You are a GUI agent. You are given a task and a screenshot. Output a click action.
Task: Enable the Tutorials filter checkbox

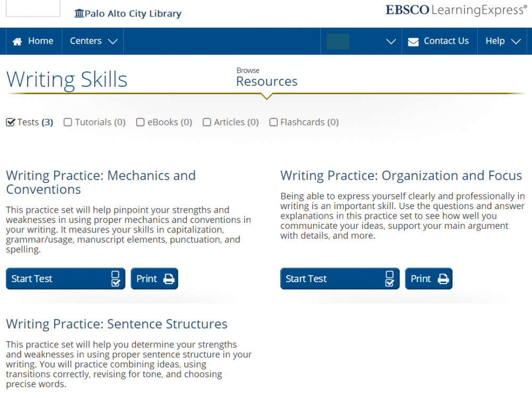pyautogui.click(x=68, y=122)
